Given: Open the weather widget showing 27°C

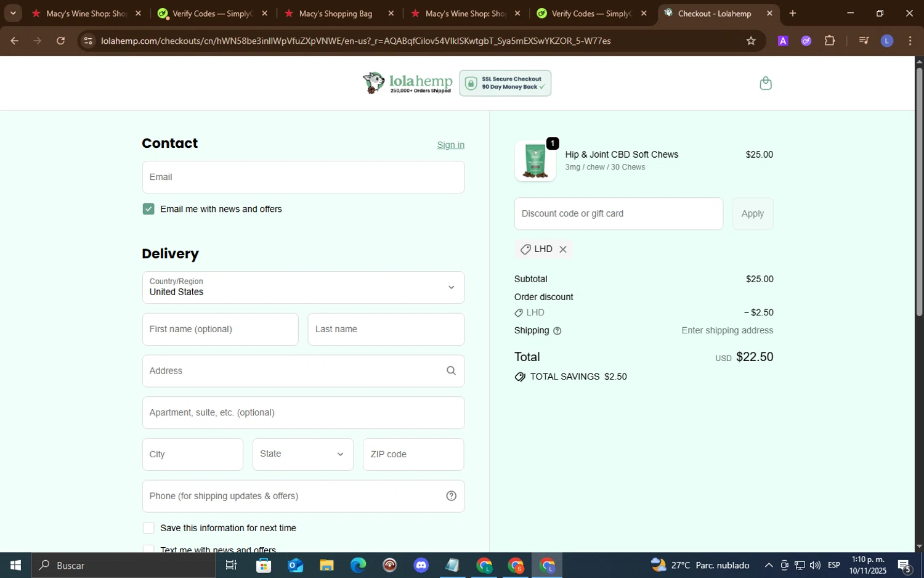Looking at the screenshot, I should tap(700, 565).
